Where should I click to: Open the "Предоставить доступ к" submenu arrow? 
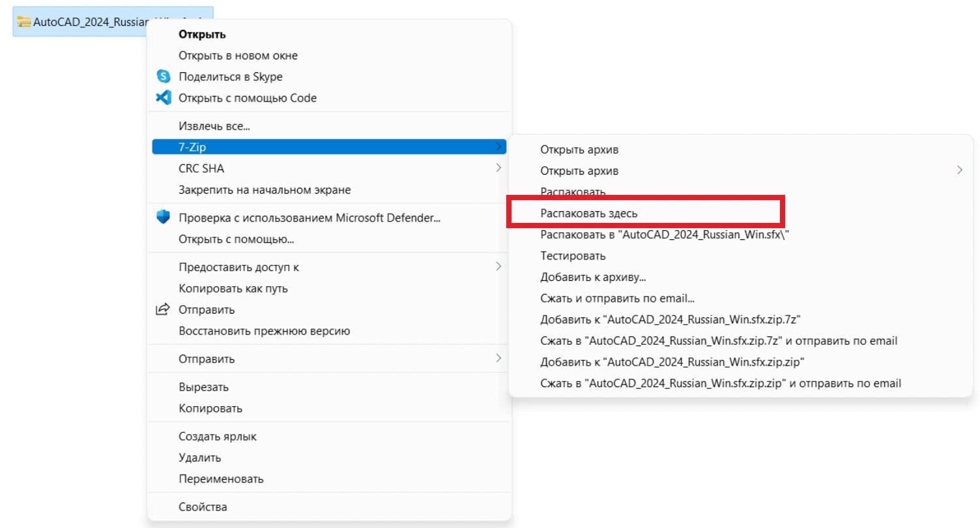point(498,267)
